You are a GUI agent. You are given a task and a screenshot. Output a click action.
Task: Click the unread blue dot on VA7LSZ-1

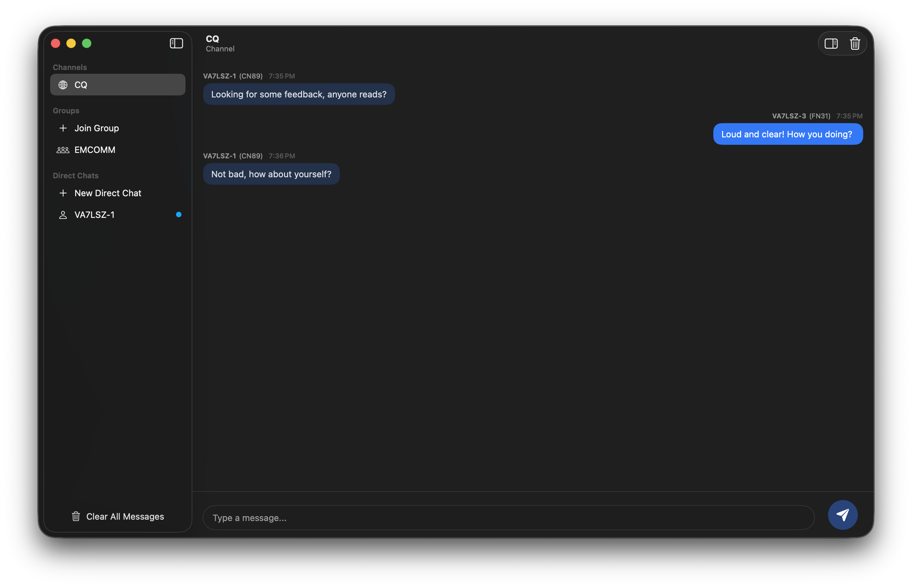point(178,214)
